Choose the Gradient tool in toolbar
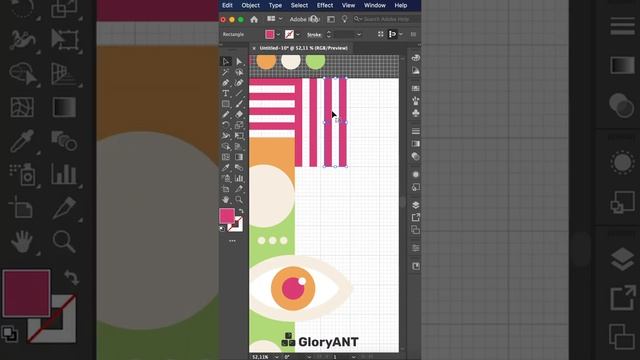 (239, 157)
